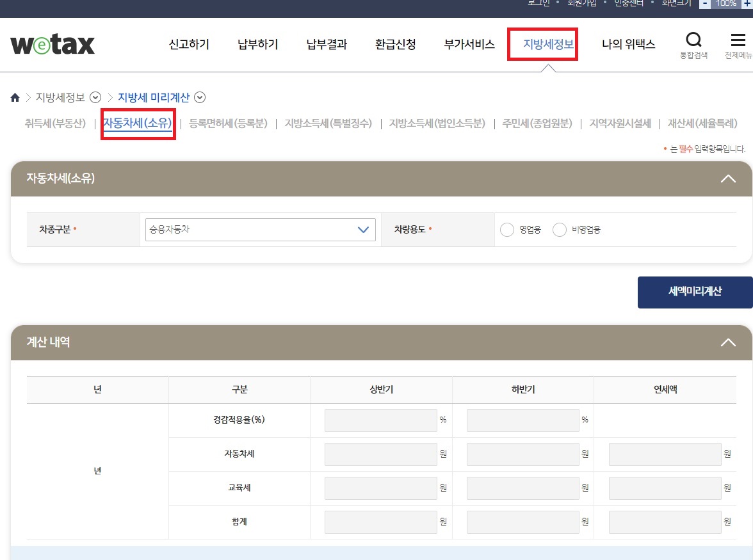Switch to 취득세(부동산) tab
The image size is (753, 560).
(55, 124)
